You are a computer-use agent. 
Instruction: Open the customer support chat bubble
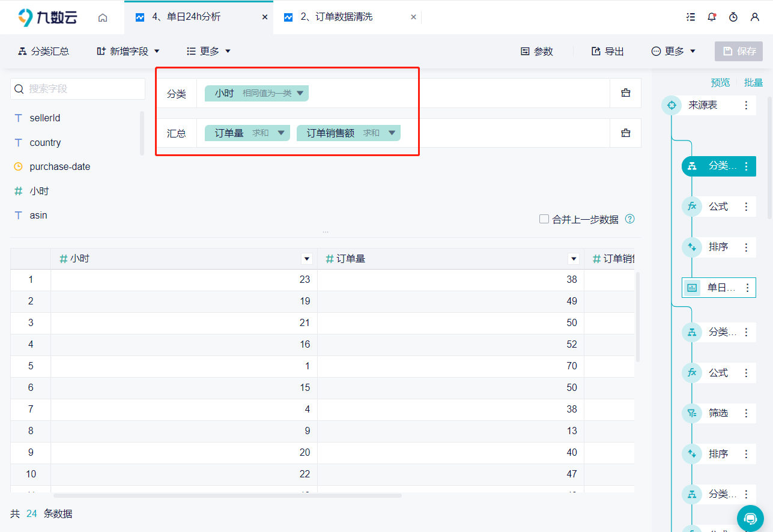(x=750, y=518)
